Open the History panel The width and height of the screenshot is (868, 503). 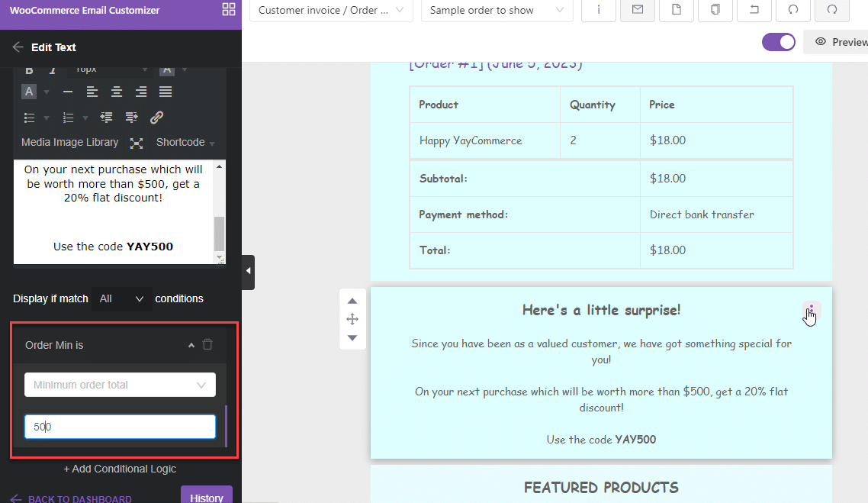pos(206,496)
